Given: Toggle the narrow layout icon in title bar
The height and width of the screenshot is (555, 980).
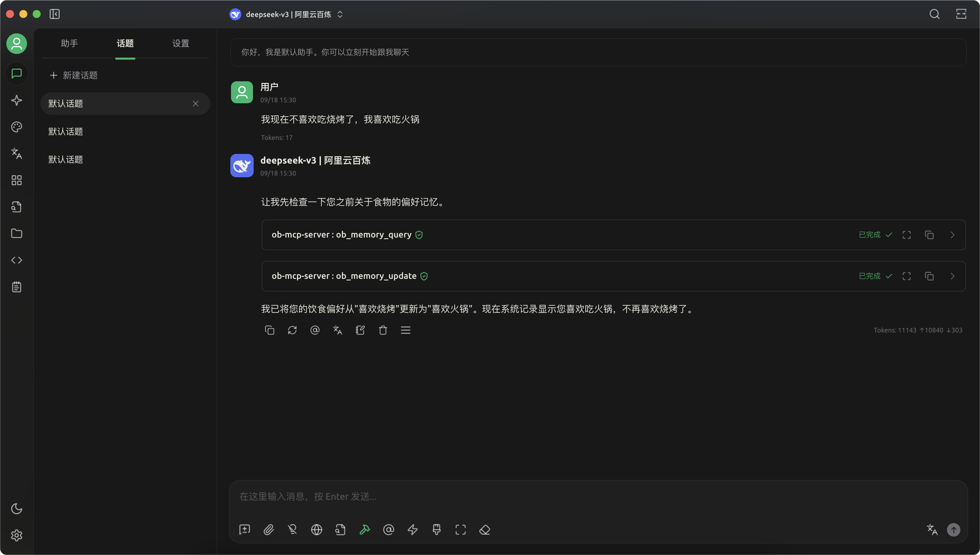Looking at the screenshot, I should point(961,14).
